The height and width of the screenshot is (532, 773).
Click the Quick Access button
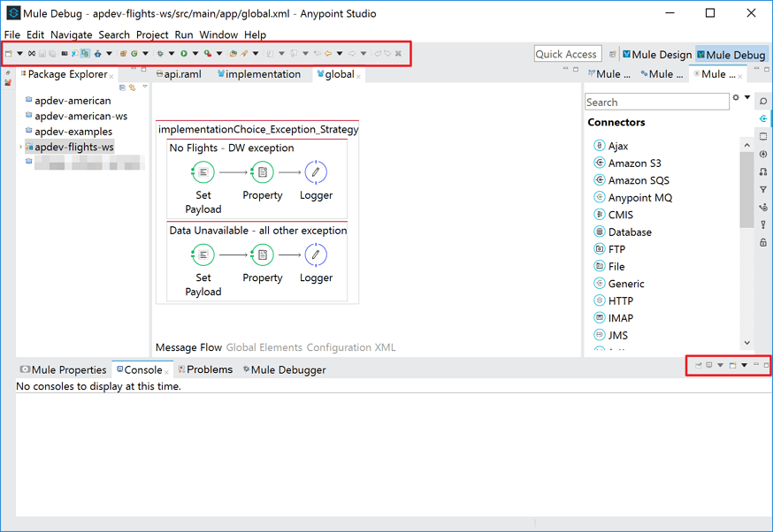click(567, 54)
